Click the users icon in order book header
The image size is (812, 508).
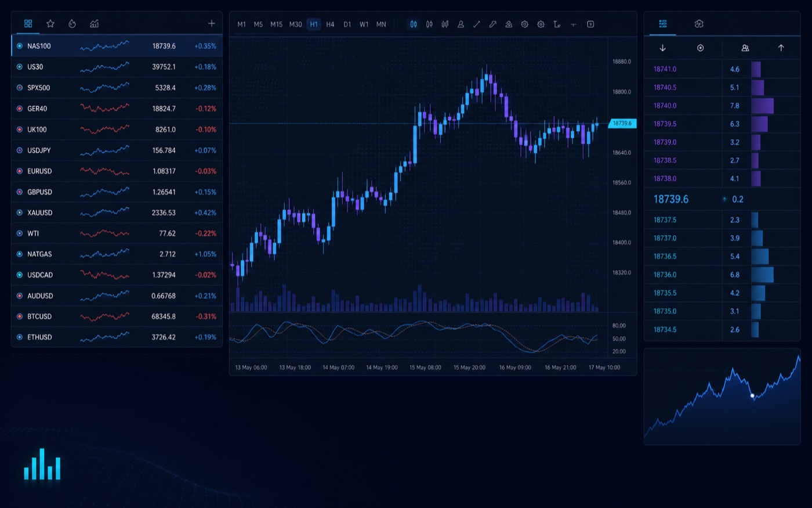point(745,48)
